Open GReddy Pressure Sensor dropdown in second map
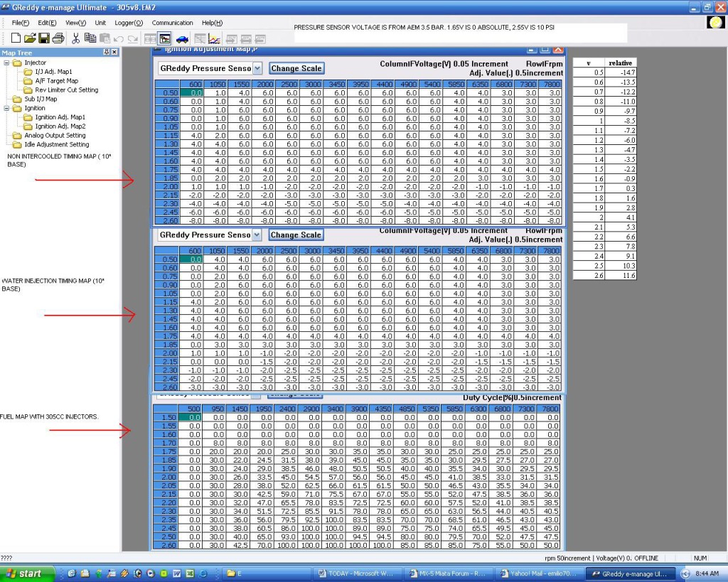The height and width of the screenshot is (582, 728). click(257, 235)
